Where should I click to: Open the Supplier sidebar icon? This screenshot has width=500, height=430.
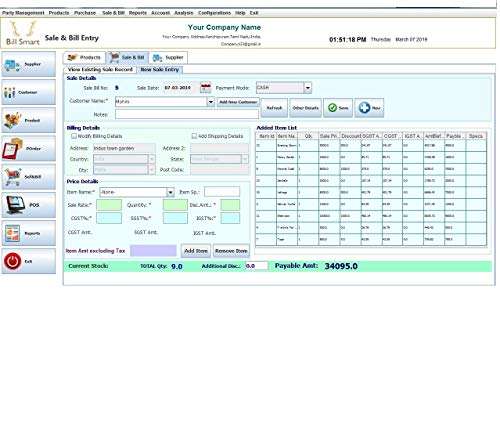pos(29,64)
